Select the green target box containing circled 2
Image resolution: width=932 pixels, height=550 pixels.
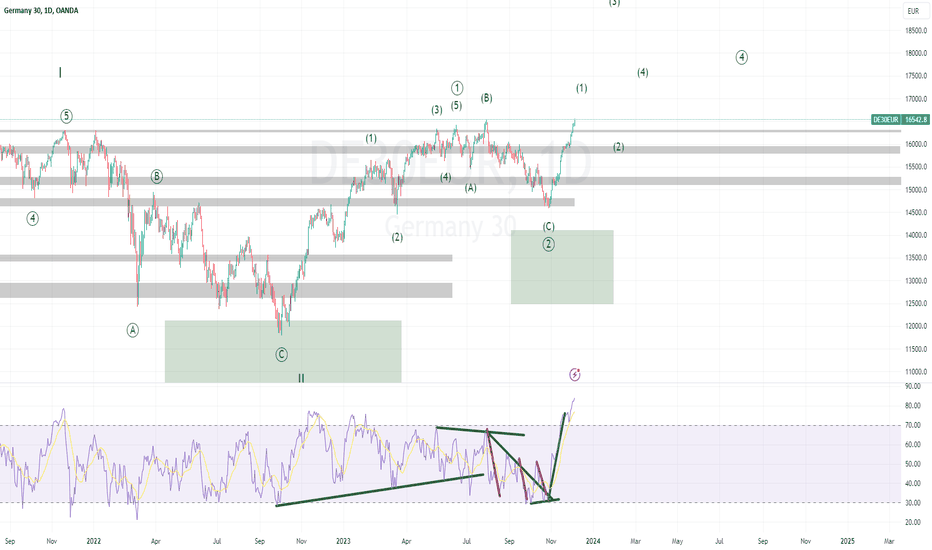click(562, 267)
